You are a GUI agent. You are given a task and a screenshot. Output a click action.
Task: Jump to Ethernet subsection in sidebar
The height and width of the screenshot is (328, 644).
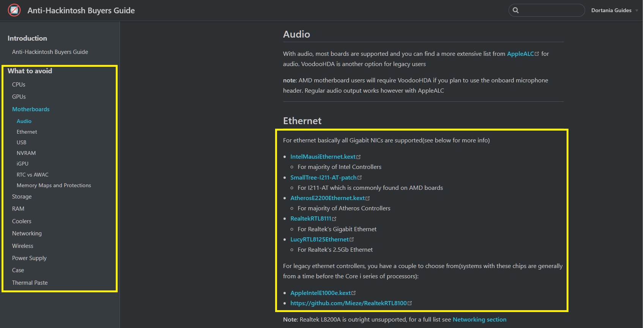coord(27,132)
